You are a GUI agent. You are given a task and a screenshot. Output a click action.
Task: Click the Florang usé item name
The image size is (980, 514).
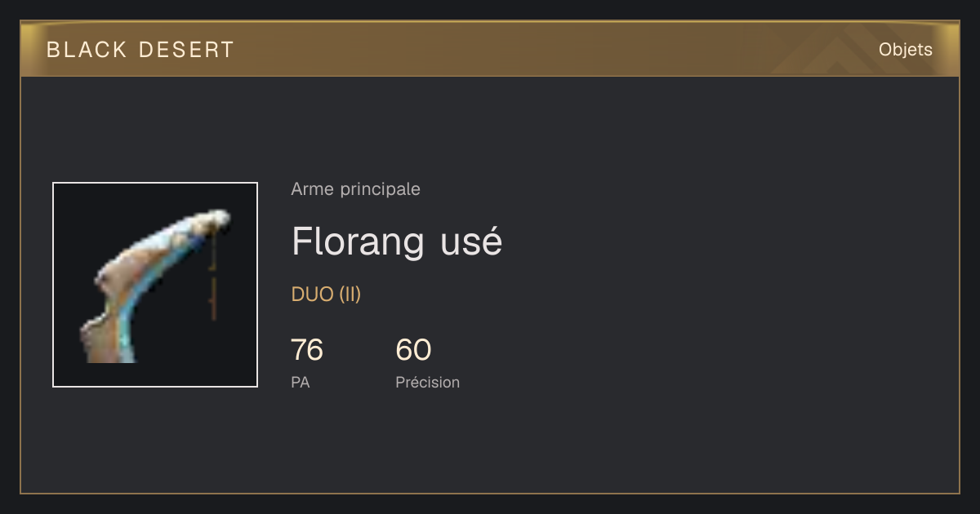click(x=397, y=241)
